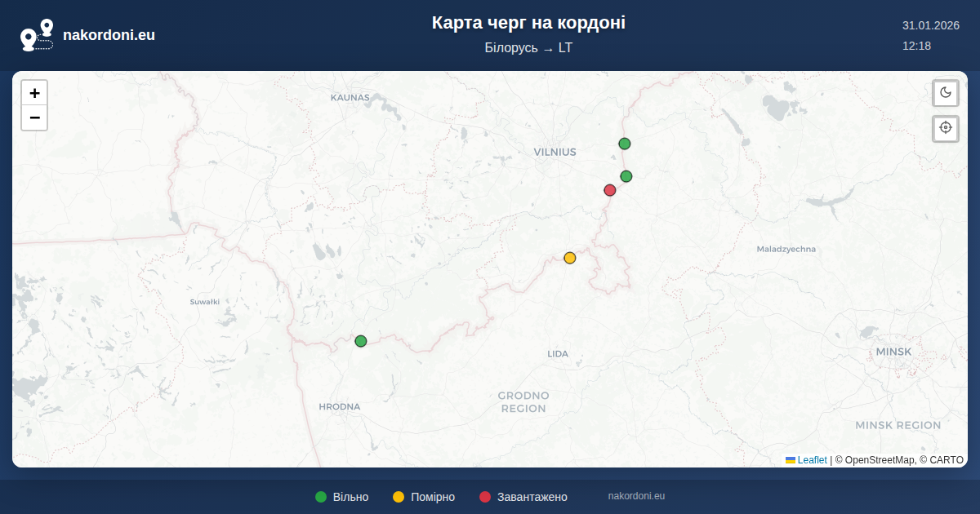Click the green marker north of Hrodna

coord(361,341)
